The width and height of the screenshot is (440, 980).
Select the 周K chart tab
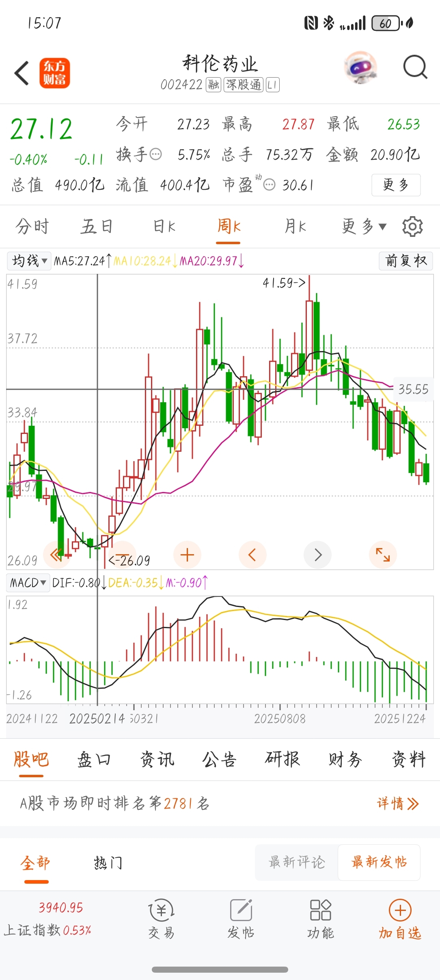(x=229, y=226)
